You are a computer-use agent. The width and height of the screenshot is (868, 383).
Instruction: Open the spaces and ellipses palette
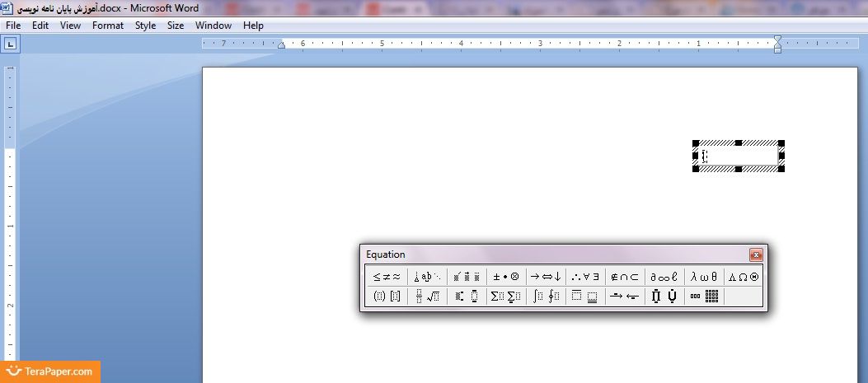coord(427,277)
